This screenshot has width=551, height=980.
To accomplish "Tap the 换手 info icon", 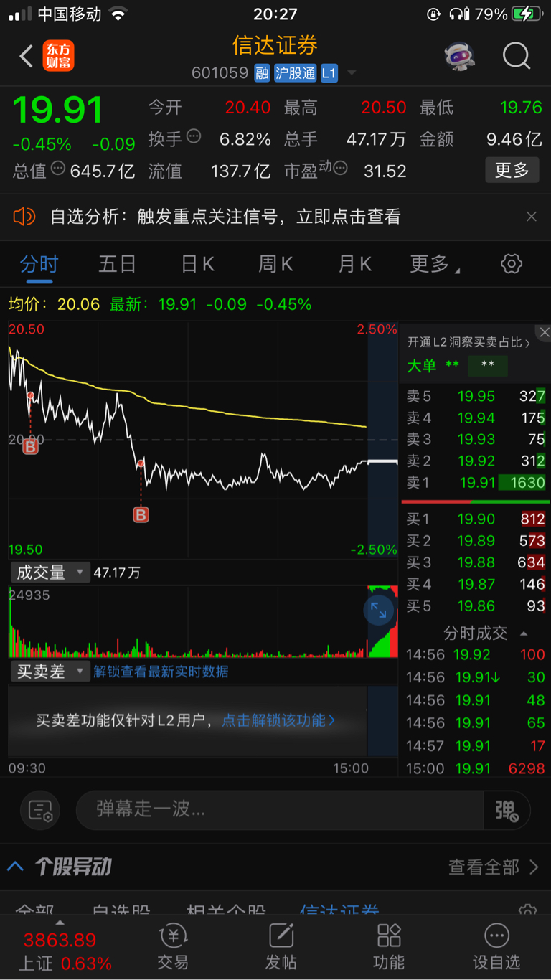I will 194,136.
